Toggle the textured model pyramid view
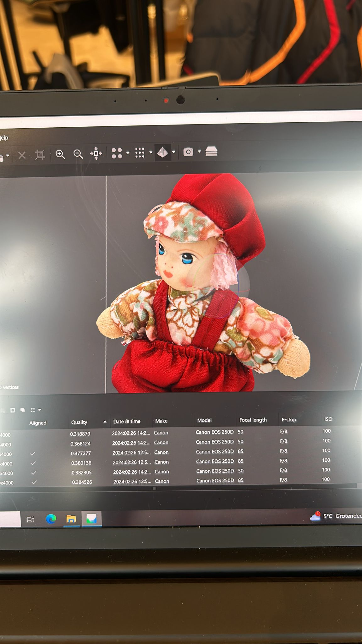 coord(162,152)
